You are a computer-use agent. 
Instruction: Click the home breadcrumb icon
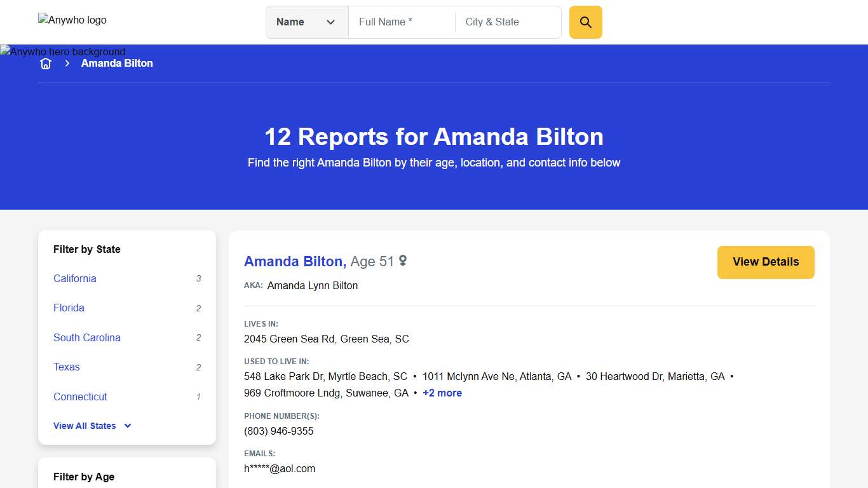[45, 63]
